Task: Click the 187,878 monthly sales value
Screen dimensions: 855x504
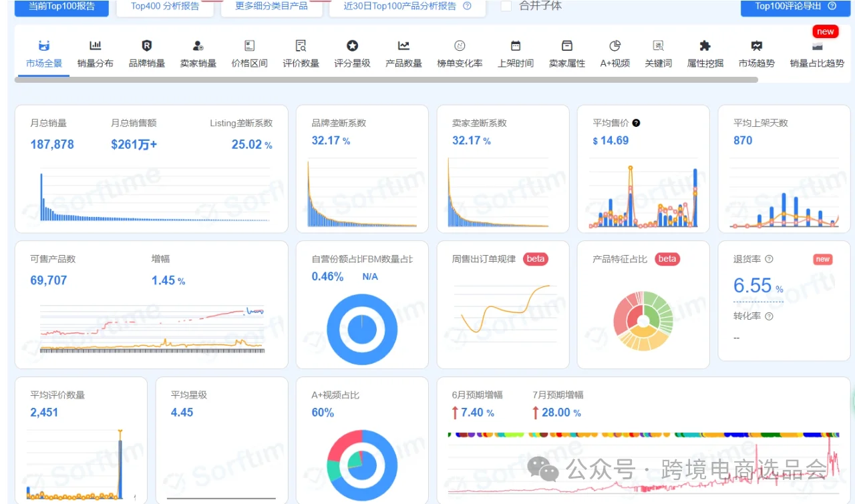Action: click(52, 144)
